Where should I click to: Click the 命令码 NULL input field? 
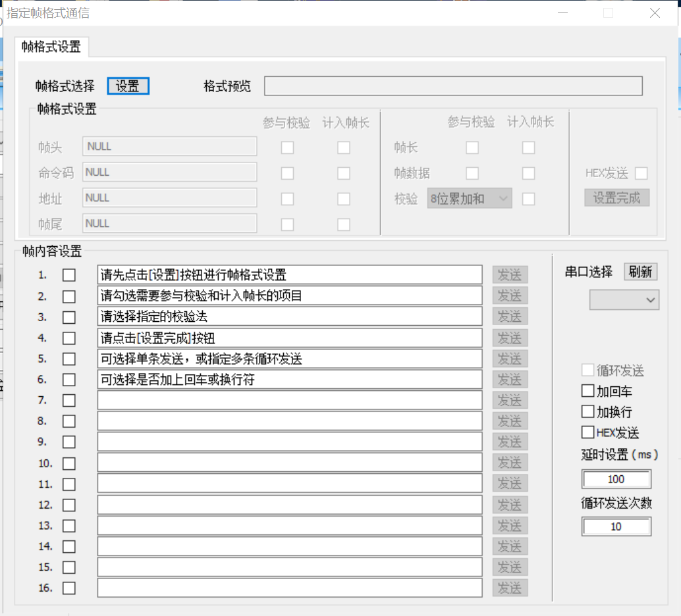[x=170, y=172]
